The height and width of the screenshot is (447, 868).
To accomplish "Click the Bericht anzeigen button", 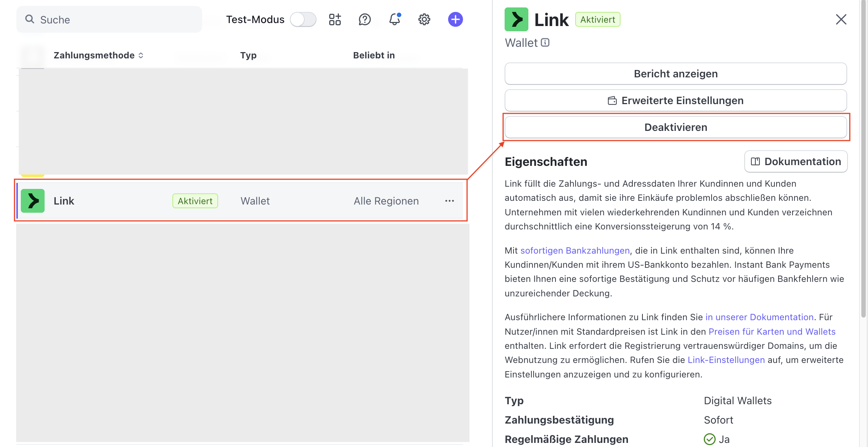I will click(x=676, y=74).
